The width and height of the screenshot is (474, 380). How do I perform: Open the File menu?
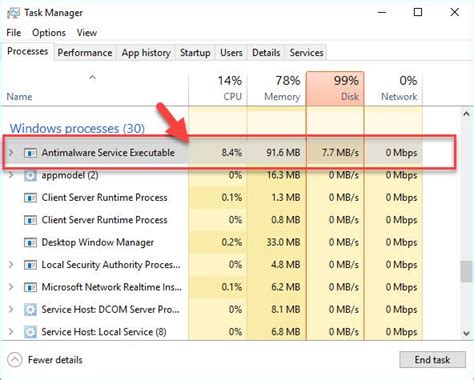click(14, 33)
